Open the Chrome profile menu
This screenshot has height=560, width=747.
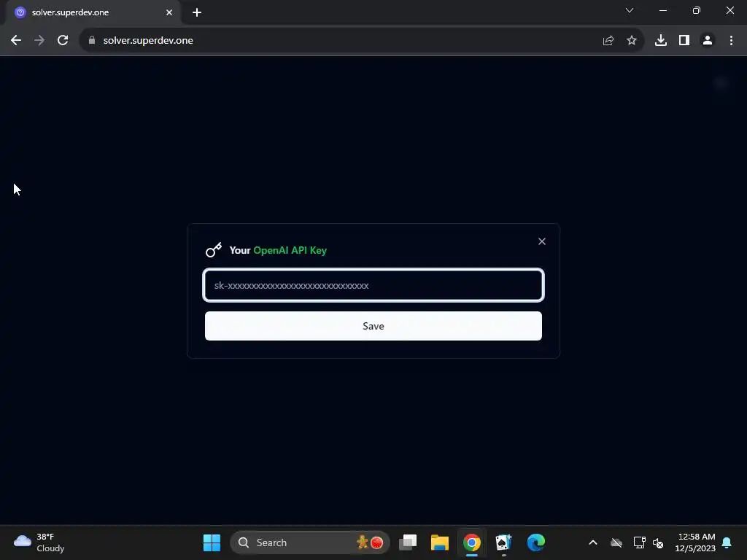coord(708,41)
